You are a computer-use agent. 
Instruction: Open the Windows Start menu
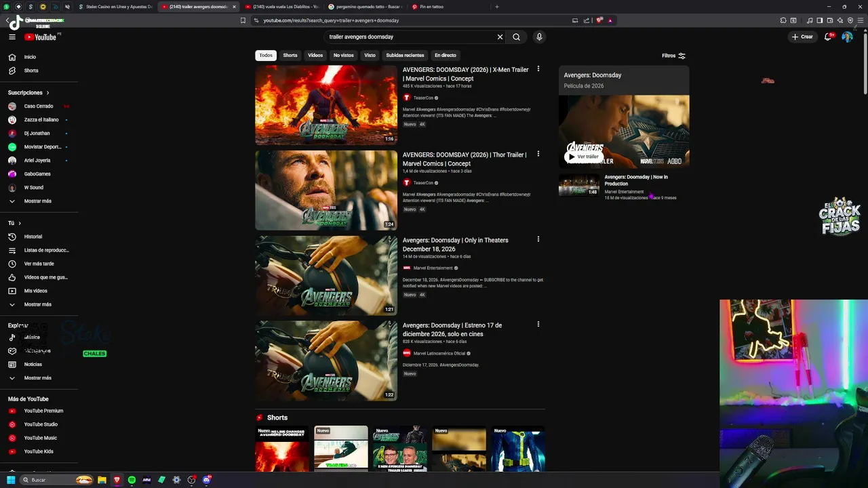click(x=11, y=480)
